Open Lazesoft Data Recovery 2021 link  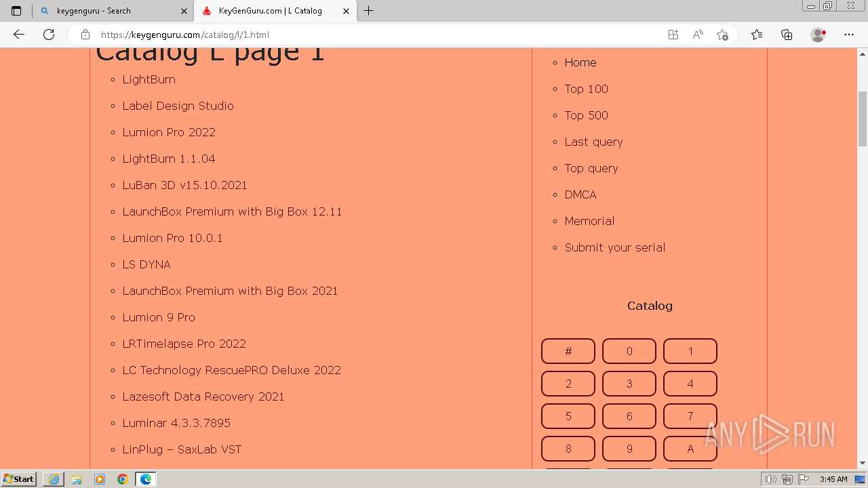[x=203, y=396]
